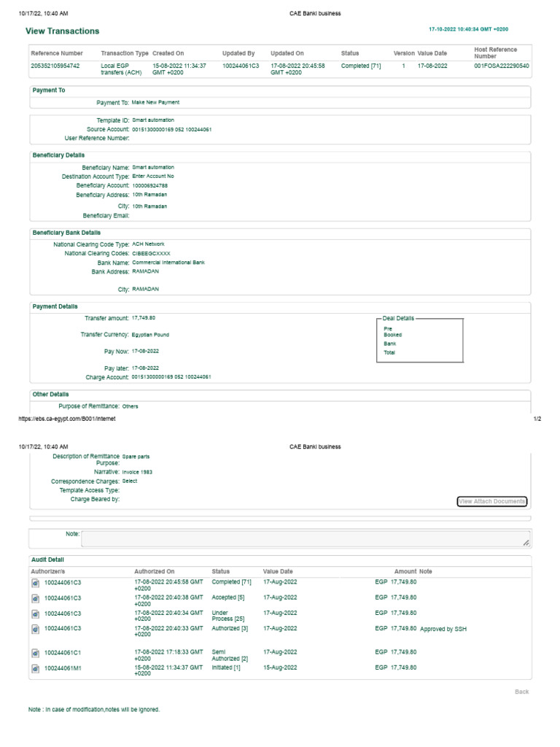Open document icon for Authorized [3] audit row
The image size is (560, 747).
(35, 630)
